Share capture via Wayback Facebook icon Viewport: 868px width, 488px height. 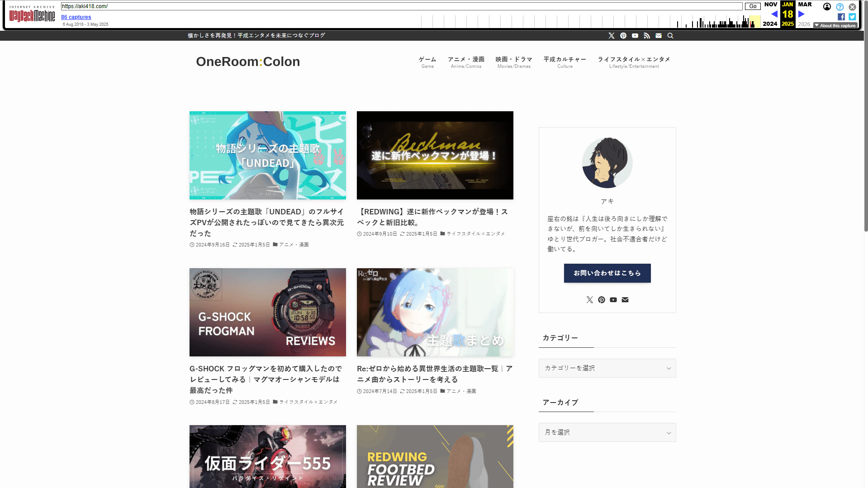point(841,17)
